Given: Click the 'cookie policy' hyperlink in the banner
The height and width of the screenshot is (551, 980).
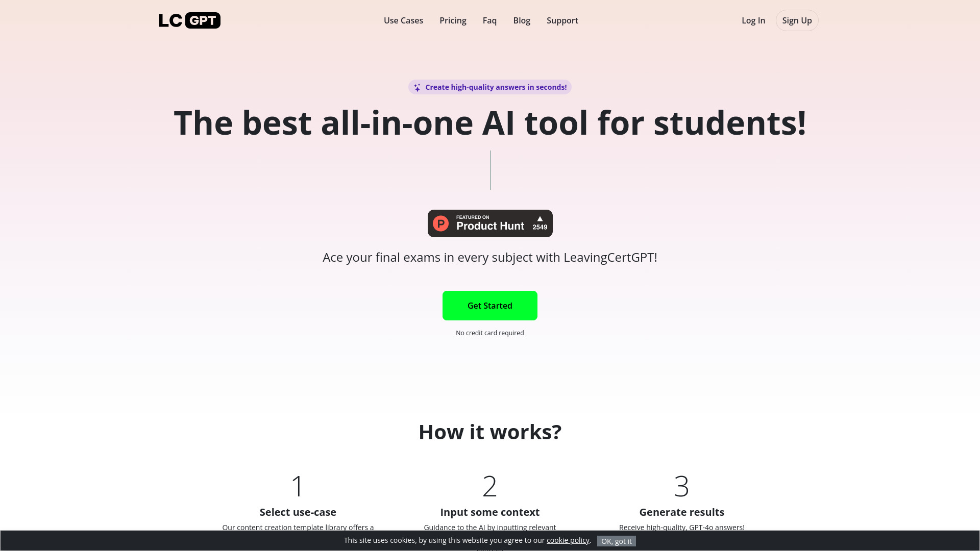Looking at the screenshot, I should (x=568, y=540).
